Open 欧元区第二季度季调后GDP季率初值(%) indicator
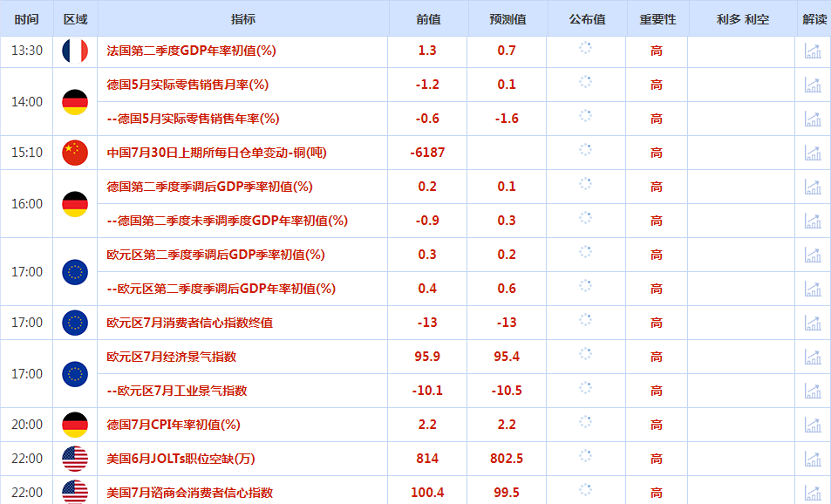This screenshot has height=504, width=831. point(215,255)
